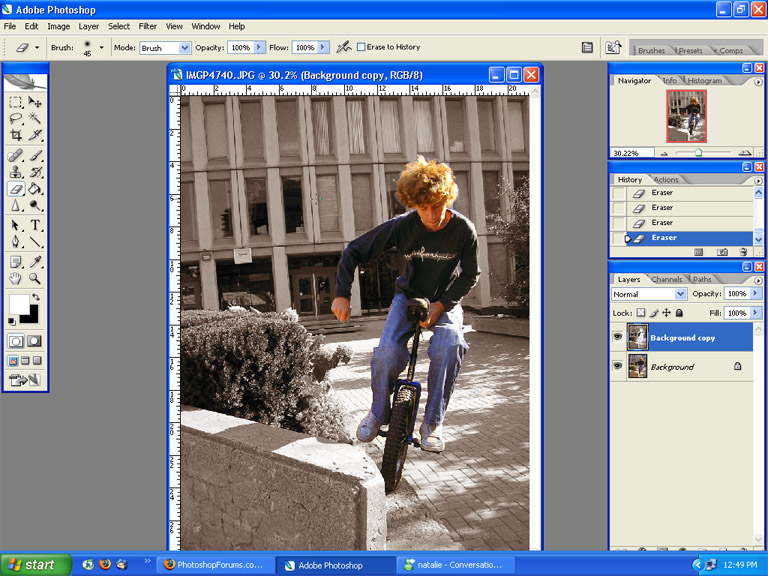768x576 pixels.
Task: Toggle visibility of the Background layer
Action: (x=617, y=366)
